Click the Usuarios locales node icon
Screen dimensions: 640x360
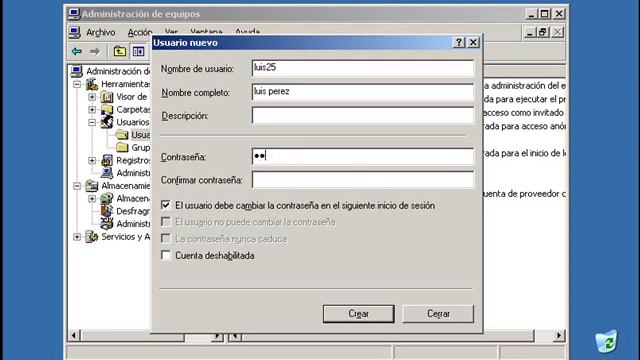107,122
